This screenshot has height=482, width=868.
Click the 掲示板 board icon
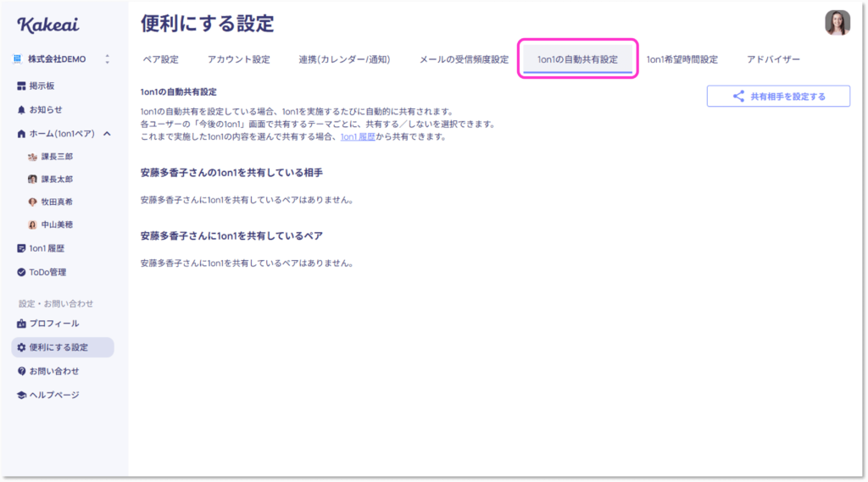[x=21, y=86]
